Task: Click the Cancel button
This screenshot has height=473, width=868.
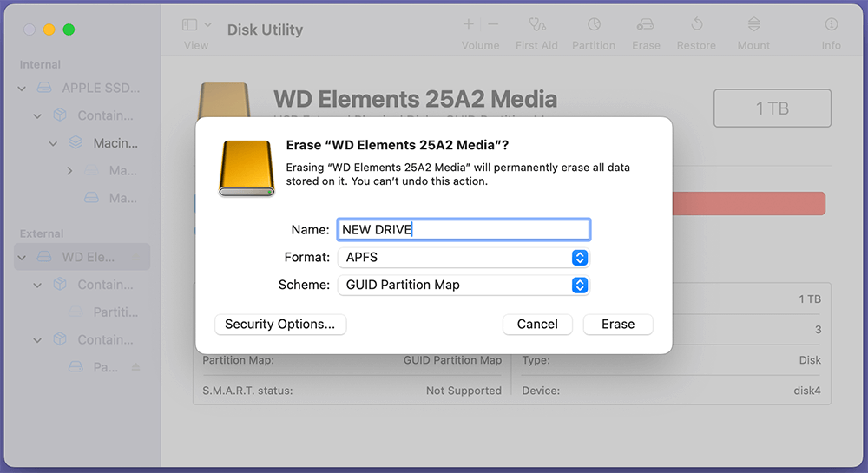Action: (537, 325)
